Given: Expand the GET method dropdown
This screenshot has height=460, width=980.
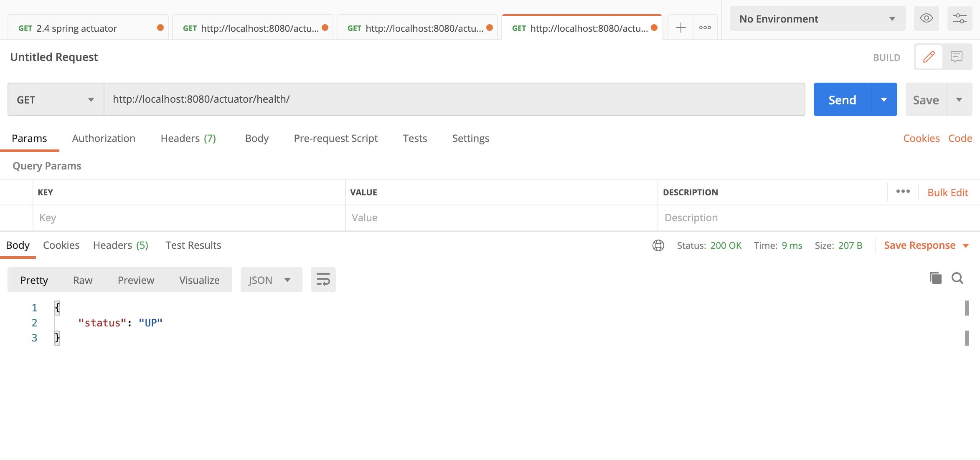Looking at the screenshot, I should (56, 100).
